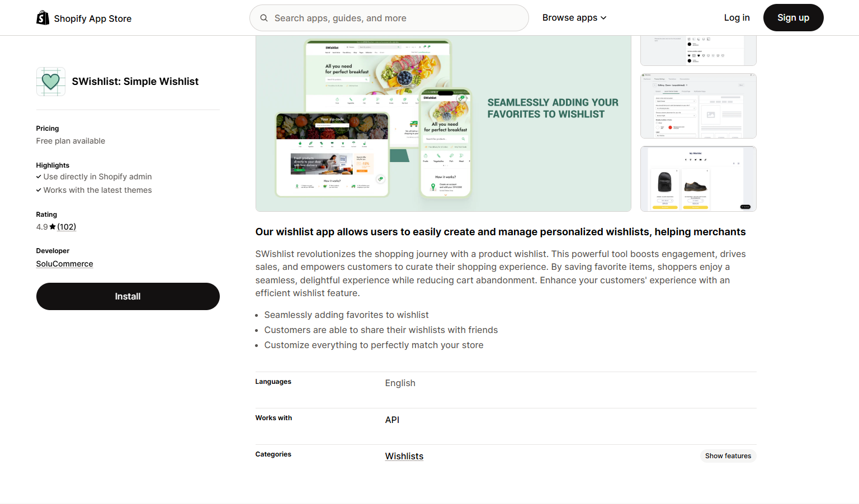Open the main wishlist promo image

click(443, 123)
